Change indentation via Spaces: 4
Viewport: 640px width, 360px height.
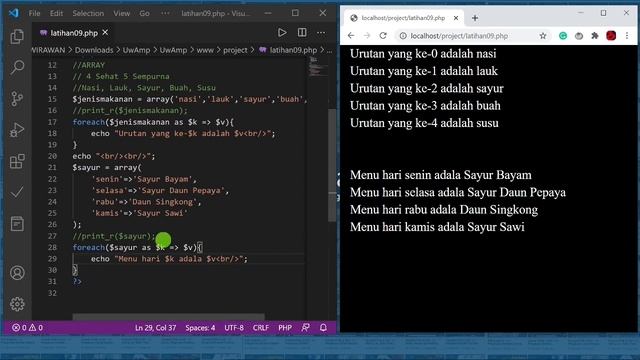click(200, 328)
